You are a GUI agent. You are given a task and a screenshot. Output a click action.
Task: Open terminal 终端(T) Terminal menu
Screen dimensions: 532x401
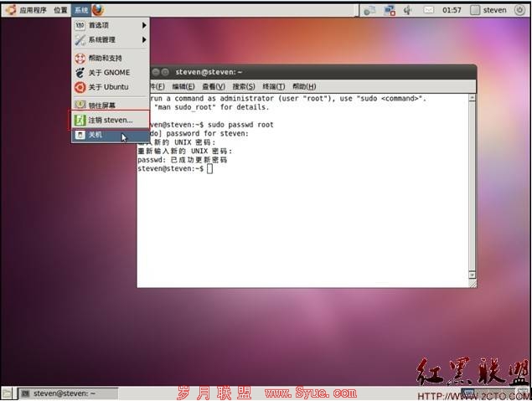(x=273, y=87)
